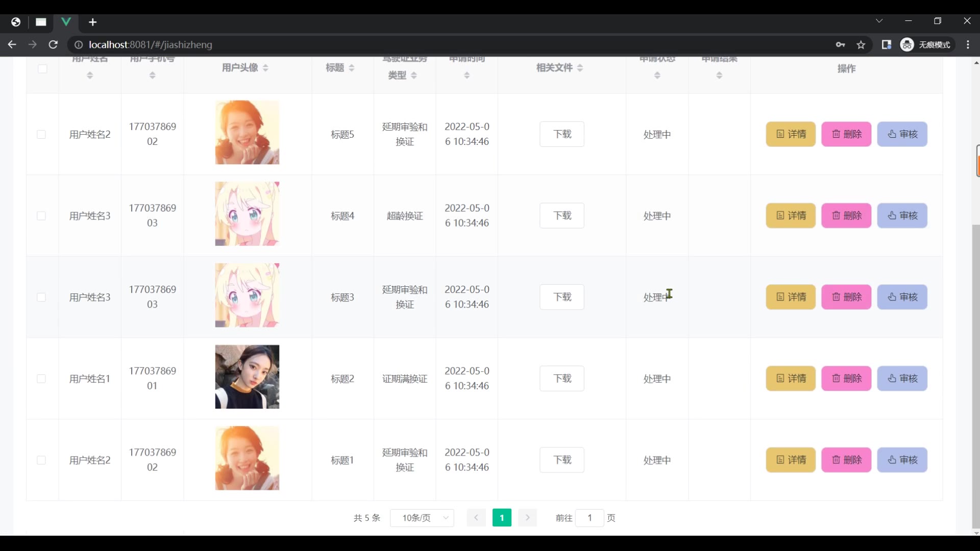Open Chrome three-dot menu

click(x=968, y=45)
